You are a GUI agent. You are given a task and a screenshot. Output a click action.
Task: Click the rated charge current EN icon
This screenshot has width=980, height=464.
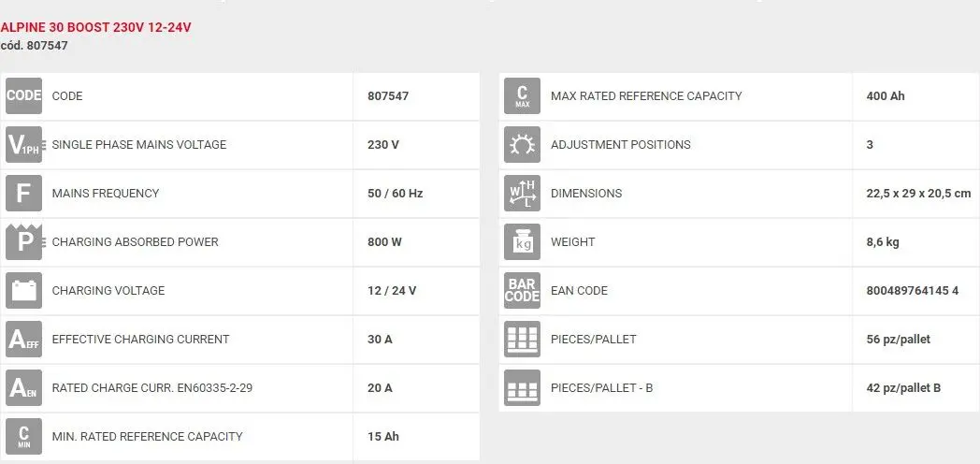click(x=24, y=388)
